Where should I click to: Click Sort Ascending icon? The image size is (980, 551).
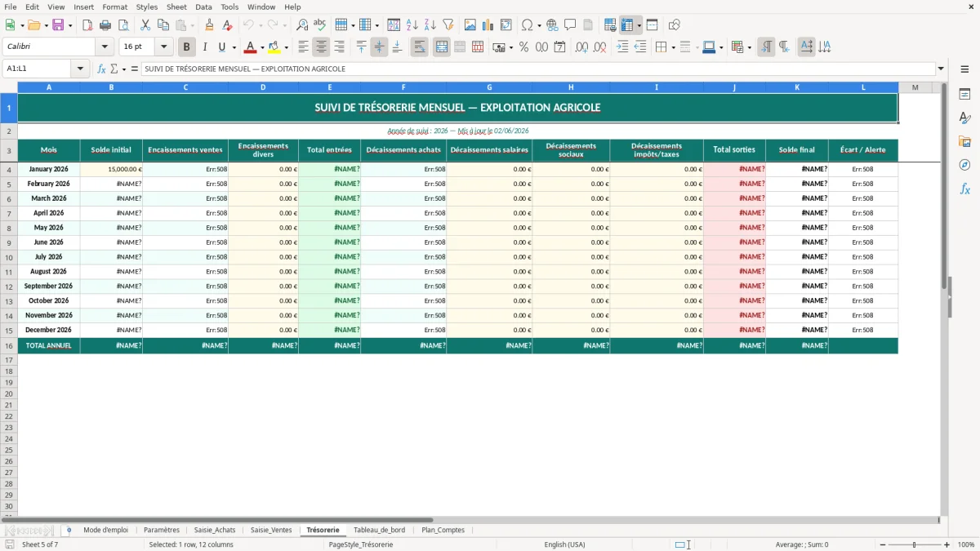point(412,25)
